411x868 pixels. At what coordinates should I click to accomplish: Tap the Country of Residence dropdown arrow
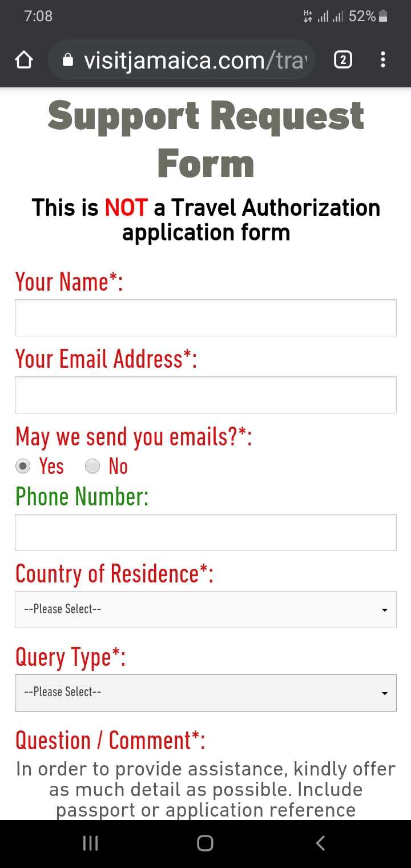coord(385,610)
